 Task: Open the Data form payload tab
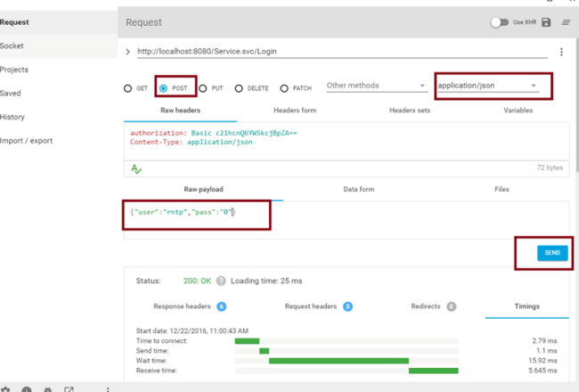click(359, 190)
